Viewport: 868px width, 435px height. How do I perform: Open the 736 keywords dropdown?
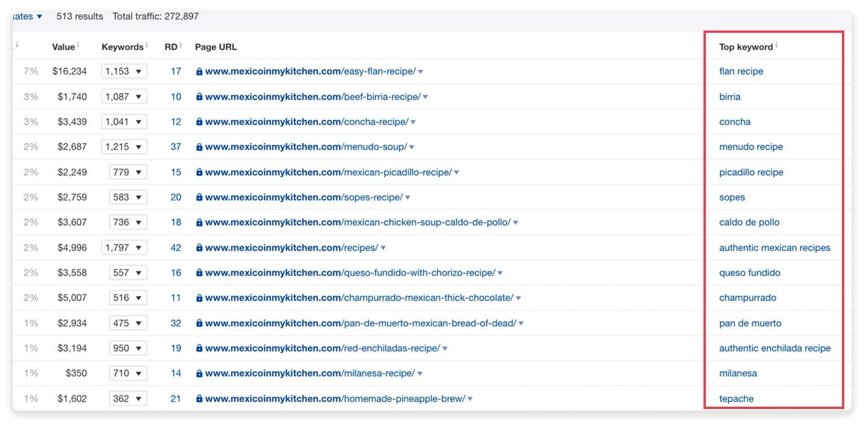point(128,222)
